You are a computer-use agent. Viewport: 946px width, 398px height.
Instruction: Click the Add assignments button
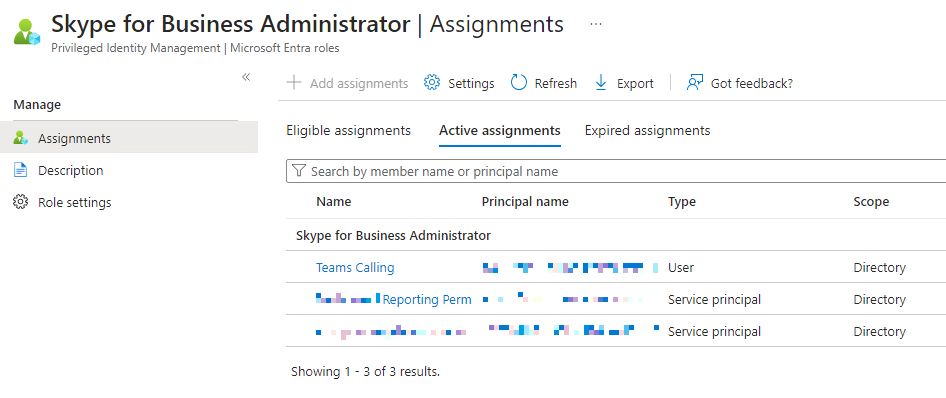348,83
